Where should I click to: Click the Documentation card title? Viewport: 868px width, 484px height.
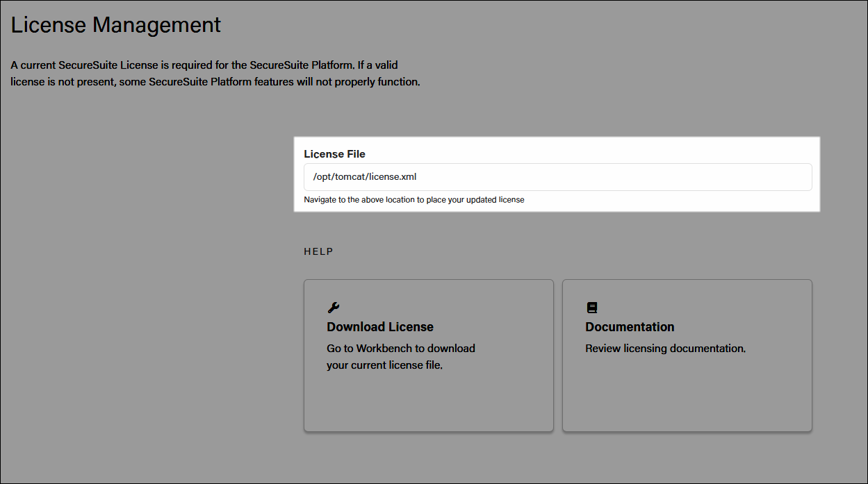click(x=630, y=327)
